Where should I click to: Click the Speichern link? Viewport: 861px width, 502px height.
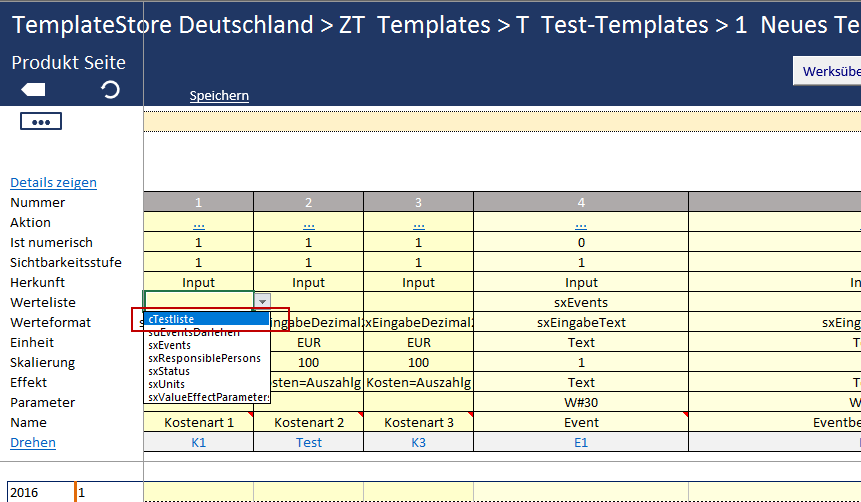[x=219, y=96]
